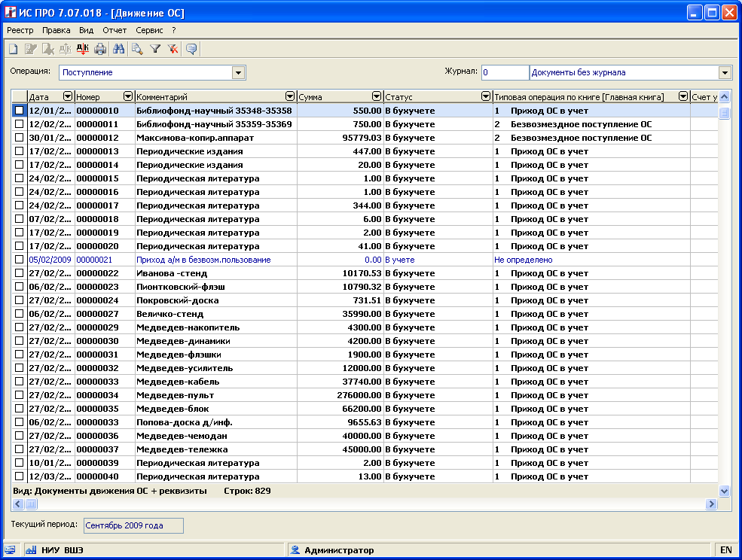Click the speech bubble comment icon
Image resolution: width=742 pixels, height=560 pixels.
click(x=192, y=49)
